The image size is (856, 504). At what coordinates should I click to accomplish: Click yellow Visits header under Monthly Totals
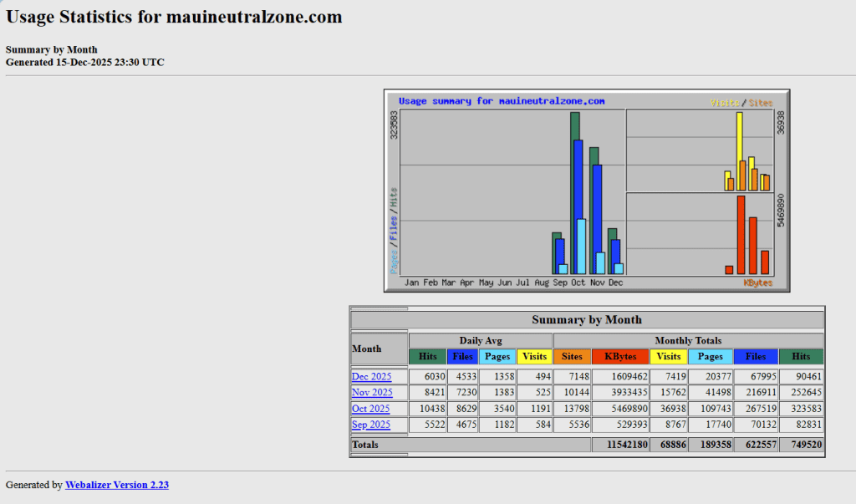coord(668,356)
